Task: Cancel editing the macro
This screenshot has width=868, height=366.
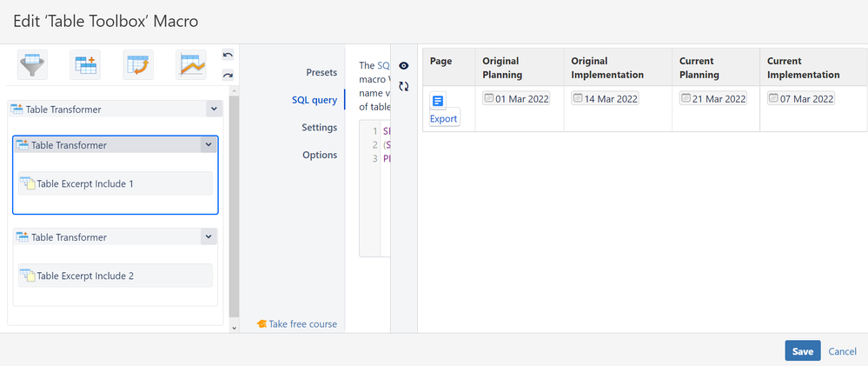Action: [x=843, y=351]
